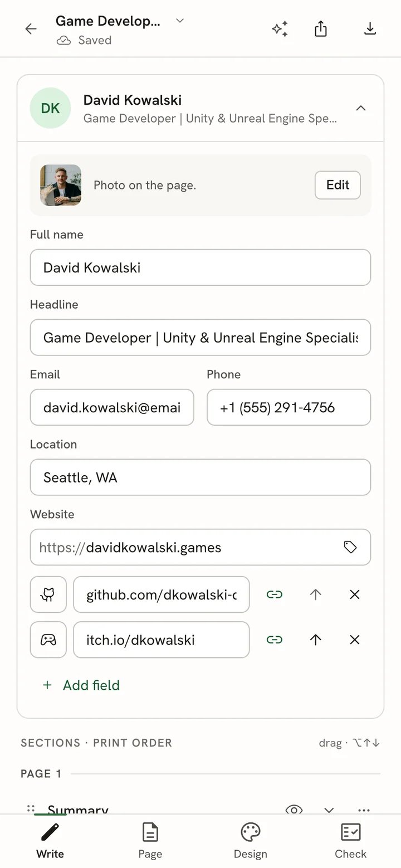Tap the back arrow icon
The width and height of the screenshot is (401, 868).
31,29
